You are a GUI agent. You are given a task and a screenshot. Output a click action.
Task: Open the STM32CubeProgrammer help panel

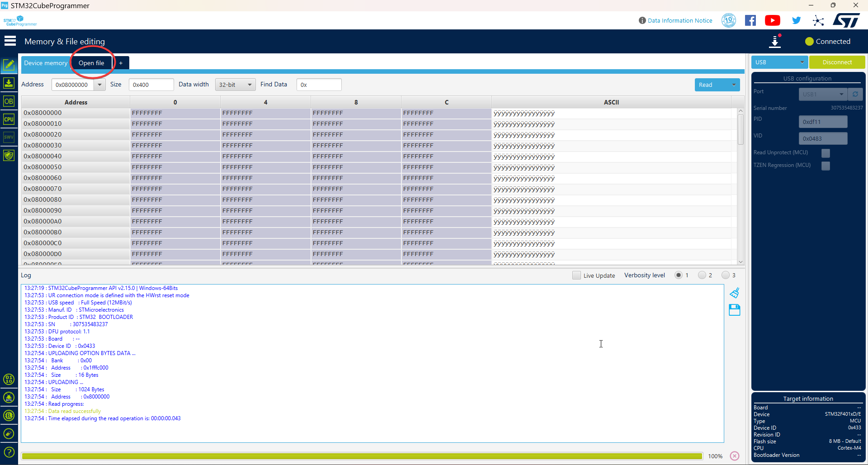(9, 452)
